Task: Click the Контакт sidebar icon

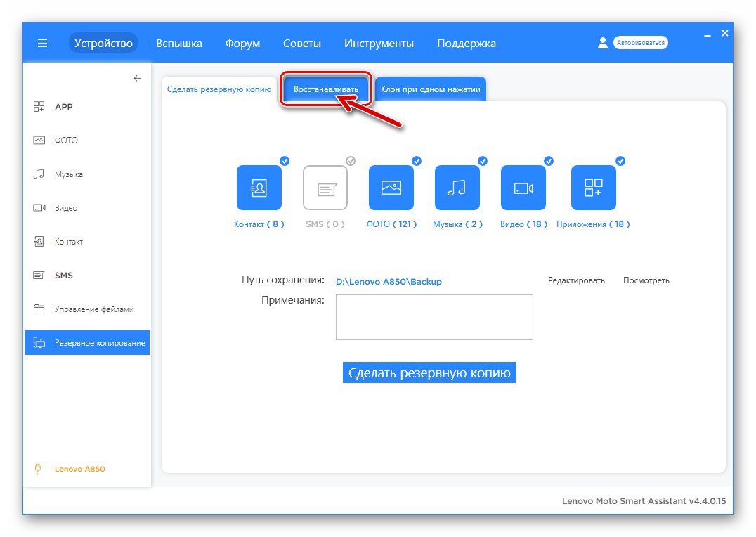Action: point(39,242)
